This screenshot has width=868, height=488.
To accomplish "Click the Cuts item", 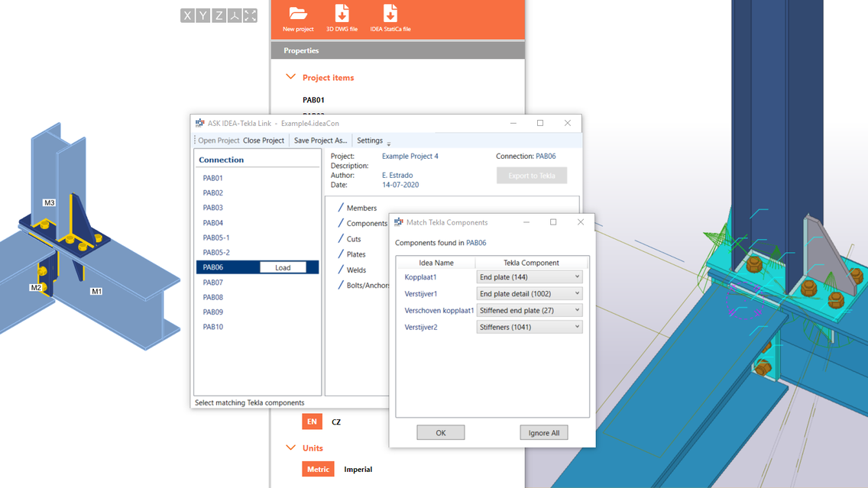I will click(x=354, y=239).
